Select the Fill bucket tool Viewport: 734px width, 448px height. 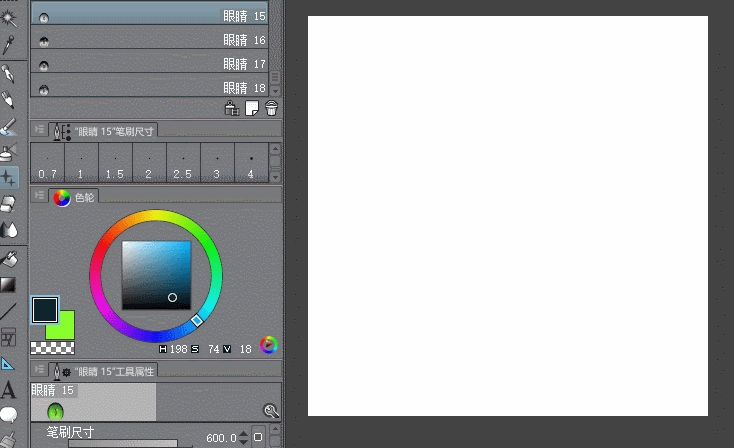pyautogui.click(x=9, y=258)
